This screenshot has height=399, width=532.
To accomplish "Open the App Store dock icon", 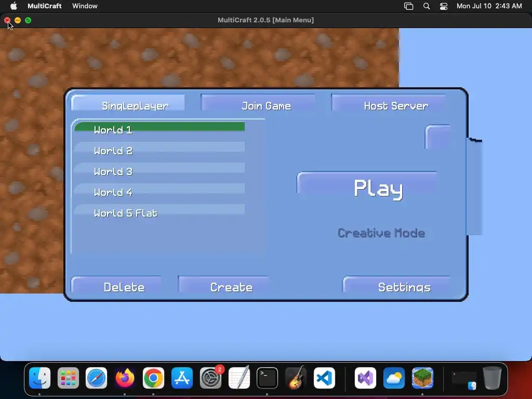I will tap(182, 378).
